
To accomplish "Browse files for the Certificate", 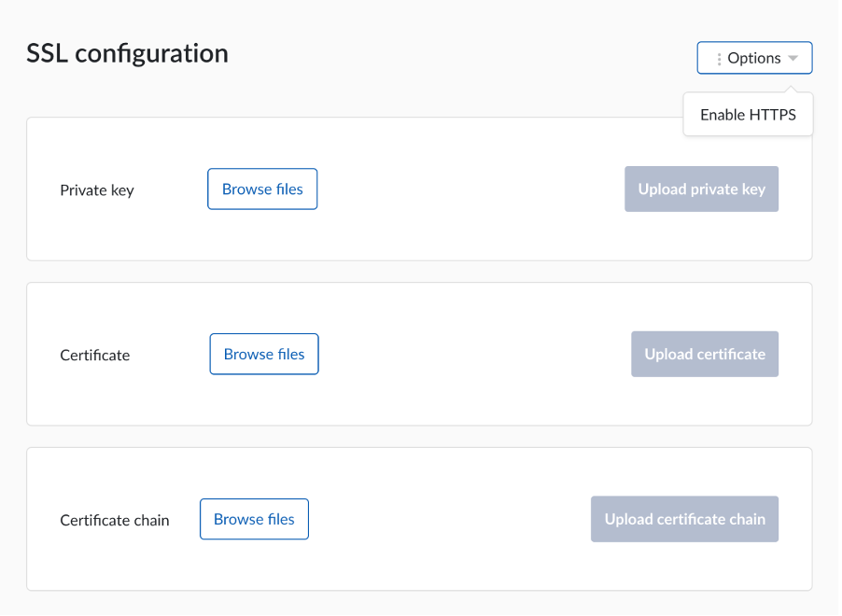I will pos(264,355).
